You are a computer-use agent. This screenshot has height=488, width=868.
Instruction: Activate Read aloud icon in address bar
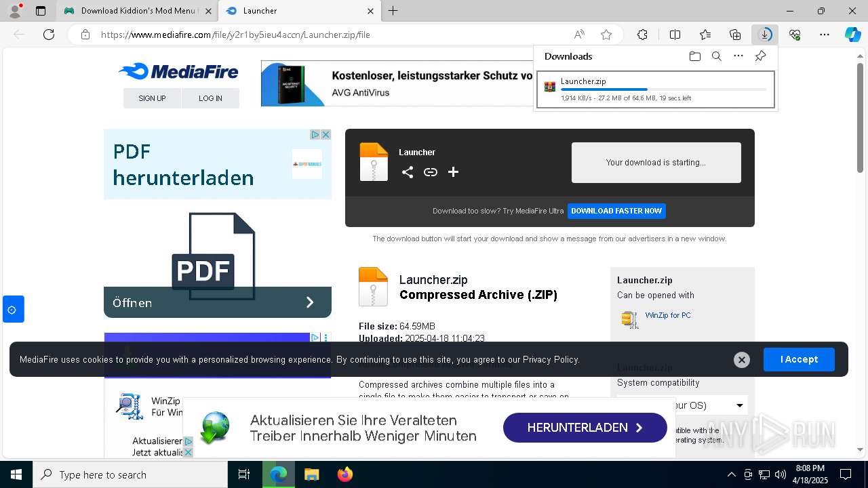pos(579,35)
